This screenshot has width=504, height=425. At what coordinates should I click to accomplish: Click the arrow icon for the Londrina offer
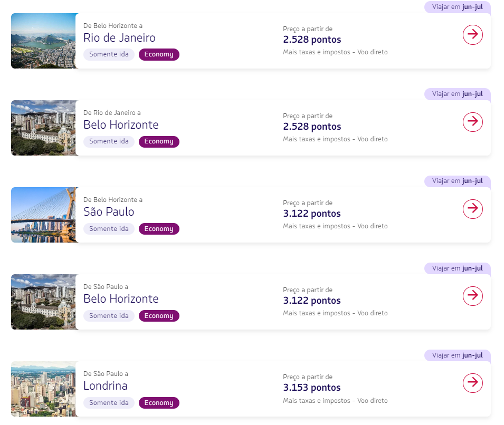473,383
